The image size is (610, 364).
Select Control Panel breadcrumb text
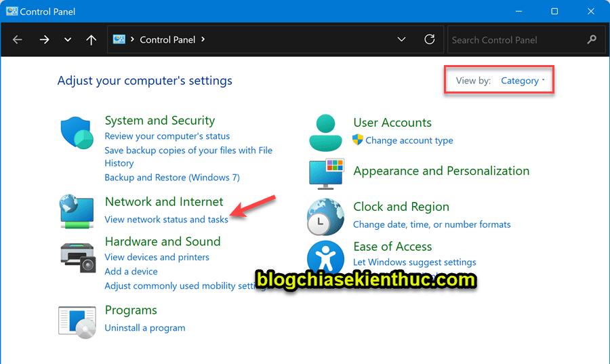tap(167, 40)
